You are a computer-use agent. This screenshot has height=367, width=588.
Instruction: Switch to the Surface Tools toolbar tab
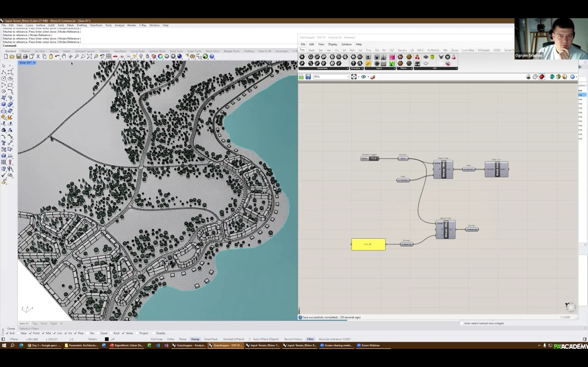click(x=157, y=51)
